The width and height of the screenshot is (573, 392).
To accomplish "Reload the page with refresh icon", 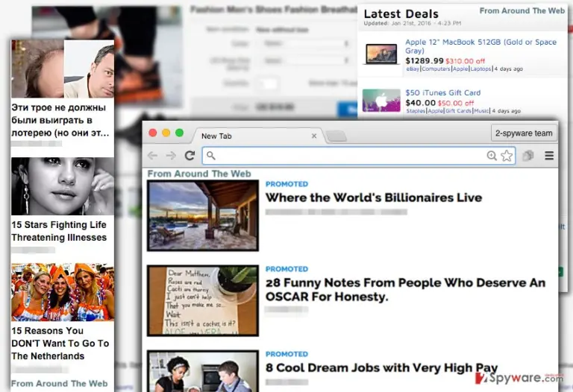I will point(190,156).
